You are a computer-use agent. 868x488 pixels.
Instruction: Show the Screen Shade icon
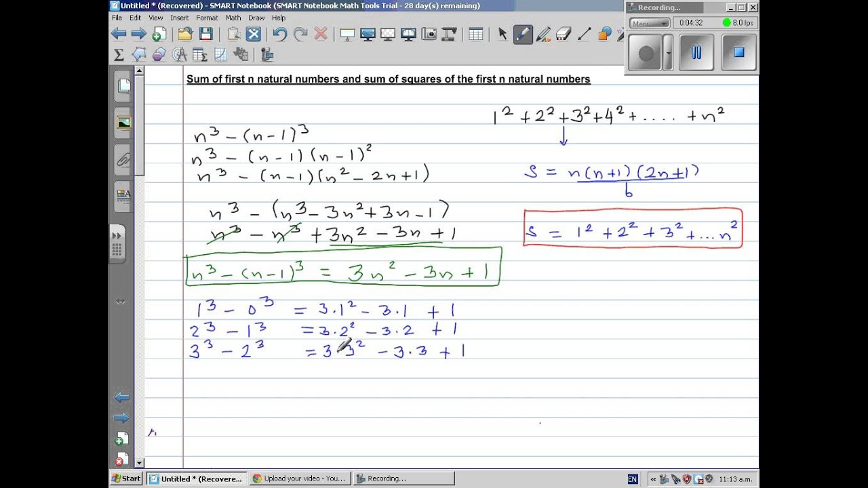347,34
